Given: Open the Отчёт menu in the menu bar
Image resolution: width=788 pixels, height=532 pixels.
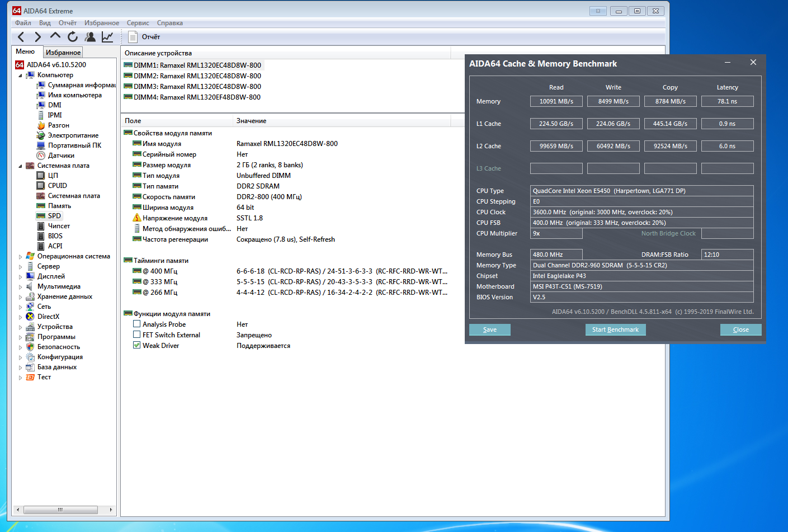Looking at the screenshot, I should click(x=68, y=23).
